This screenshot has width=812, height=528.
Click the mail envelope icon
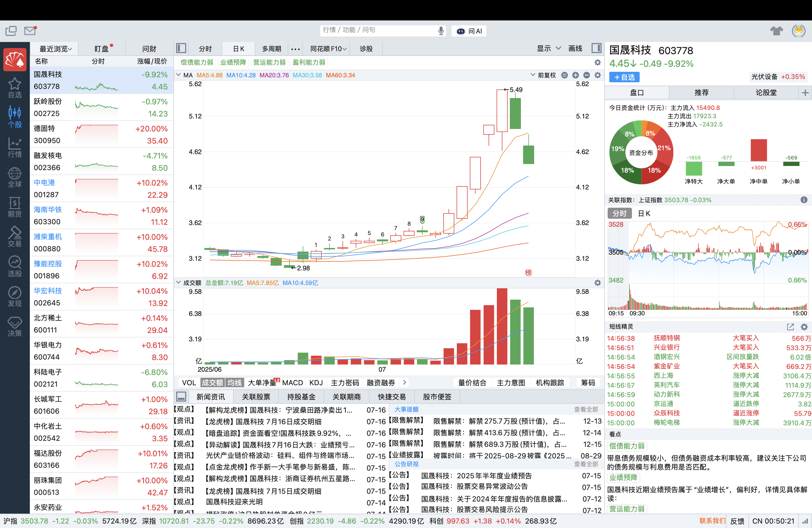(x=30, y=31)
